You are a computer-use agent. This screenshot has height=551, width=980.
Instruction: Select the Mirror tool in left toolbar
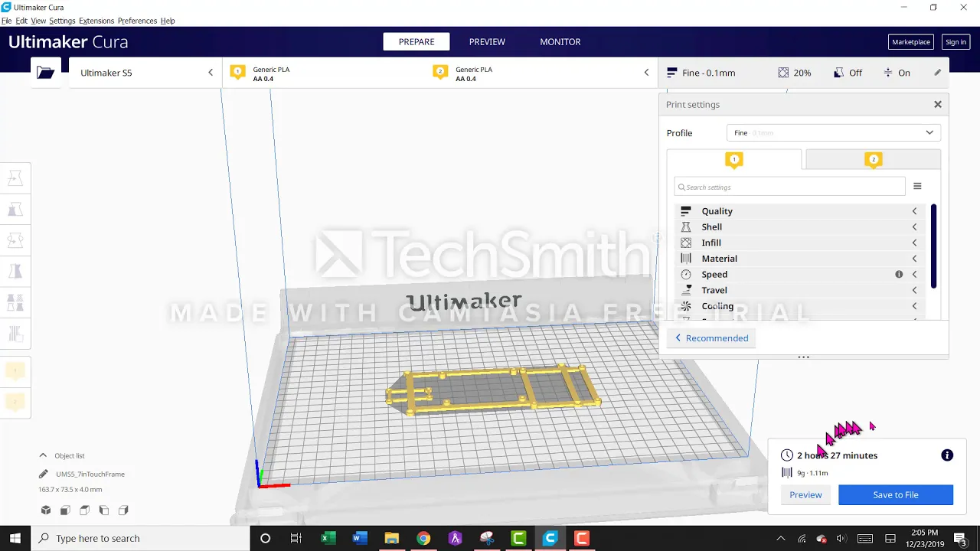pos(15,272)
